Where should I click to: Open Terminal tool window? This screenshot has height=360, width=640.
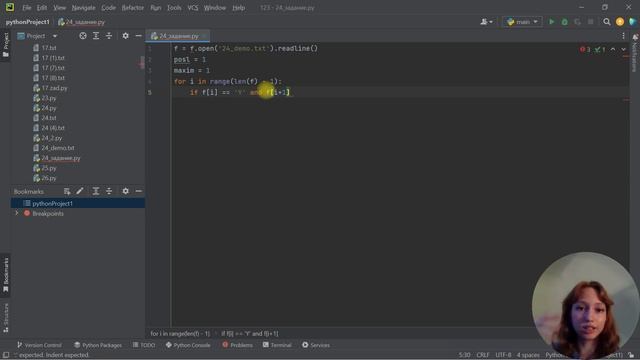tap(277, 345)
